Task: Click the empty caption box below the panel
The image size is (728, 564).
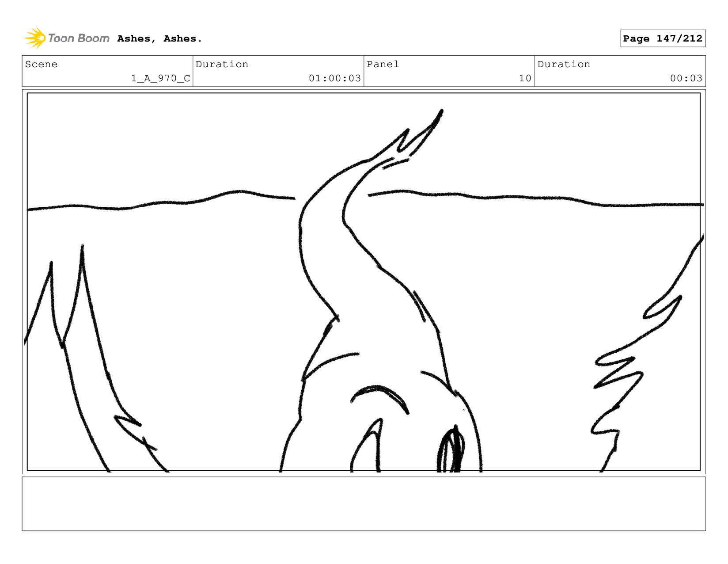Action: tap(364, 504)
